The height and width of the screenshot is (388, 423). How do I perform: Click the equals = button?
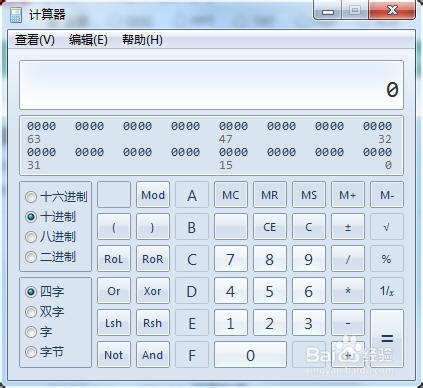point(387,339)
